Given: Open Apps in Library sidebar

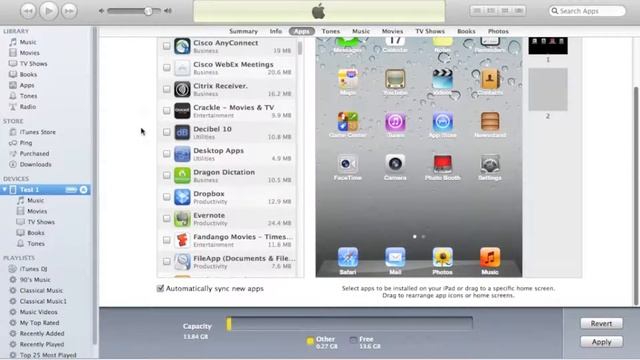Looking at the screenshot, I should pos(27,85).
